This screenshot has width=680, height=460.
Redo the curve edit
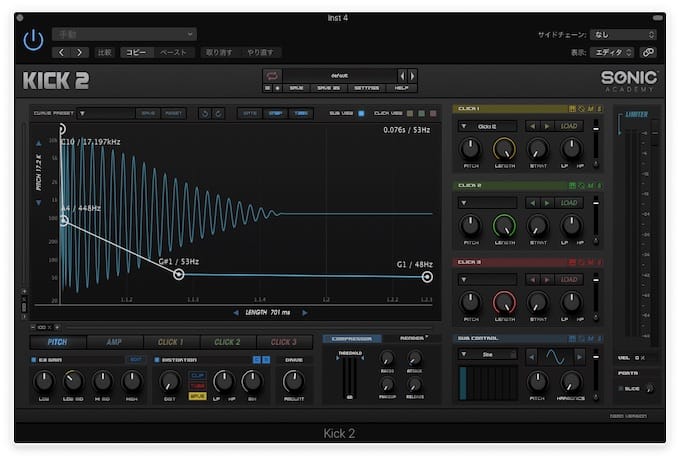click(x=219, y=114)
